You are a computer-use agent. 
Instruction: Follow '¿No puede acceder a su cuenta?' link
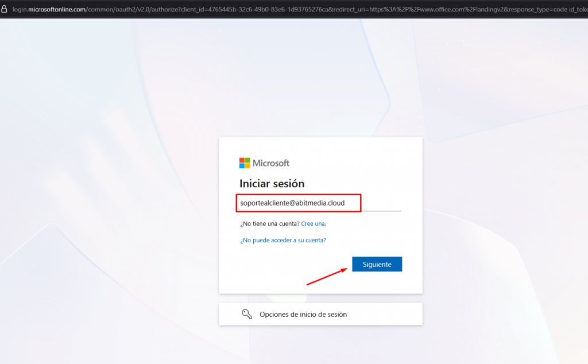click(283, 241)
